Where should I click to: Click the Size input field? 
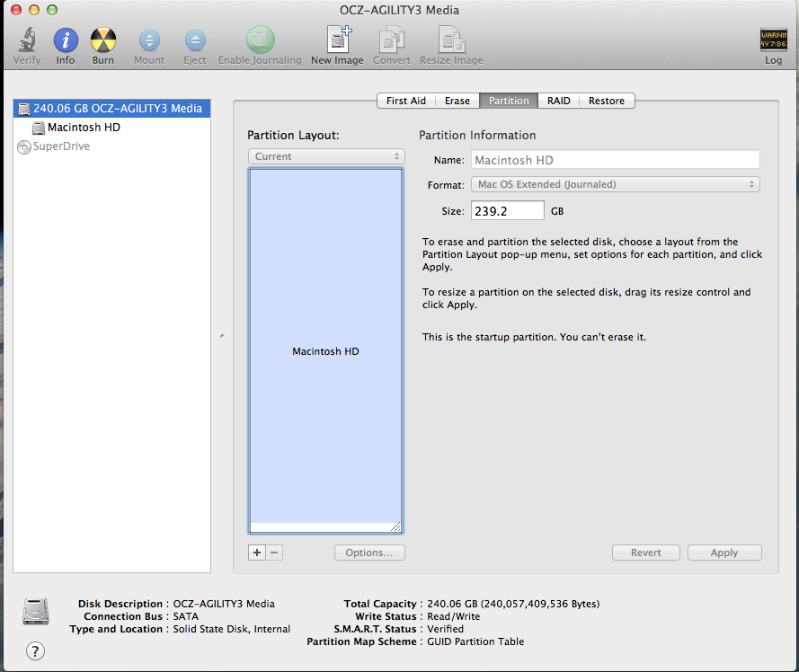point(508,211)
